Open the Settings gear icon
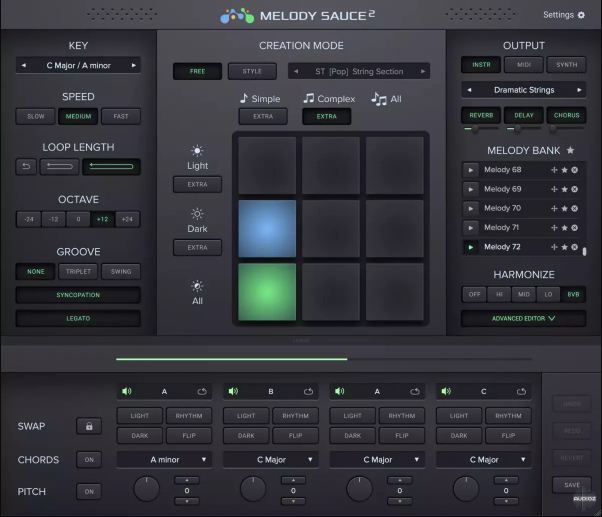602x517 pixels. (x=581, y=15)
